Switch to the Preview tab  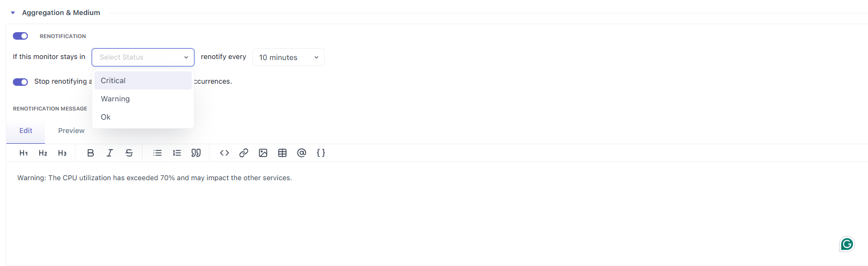pyautogui.click(x=71, y=131)
